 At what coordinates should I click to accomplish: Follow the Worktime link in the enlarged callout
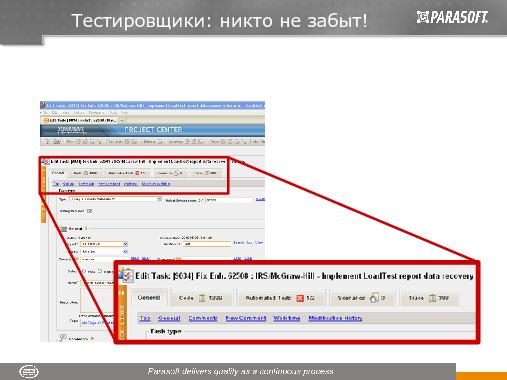coord(287,318)
